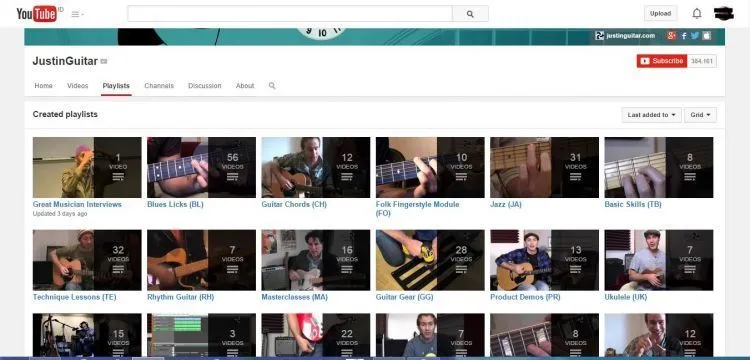Viewport: 750px width, 360px height.
Task: Focus the YouTube search box
Action: click(x=290, y=14)
